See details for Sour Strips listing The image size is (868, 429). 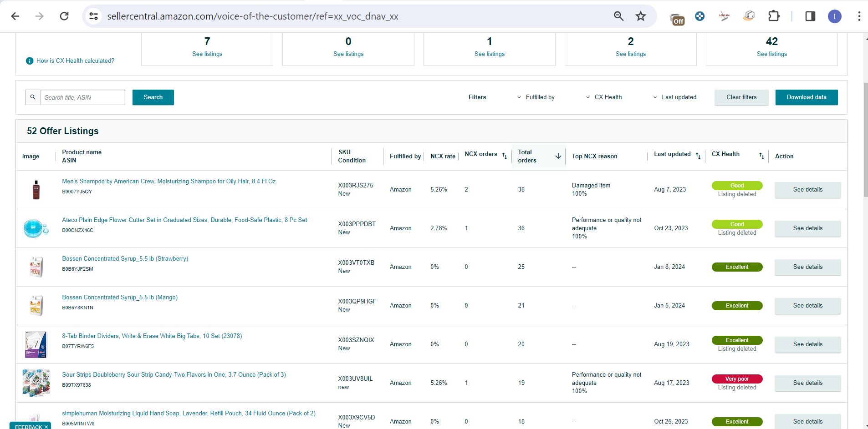pos(807,383)
